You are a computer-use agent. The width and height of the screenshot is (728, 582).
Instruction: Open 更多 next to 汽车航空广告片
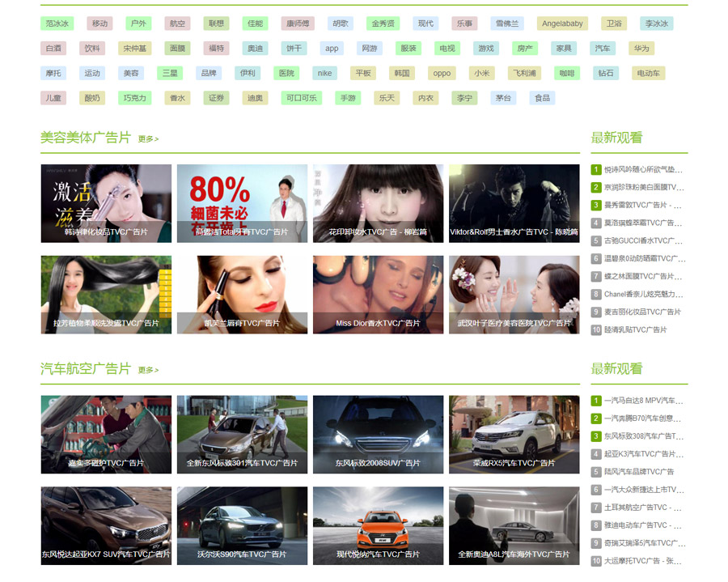point(148,370)
